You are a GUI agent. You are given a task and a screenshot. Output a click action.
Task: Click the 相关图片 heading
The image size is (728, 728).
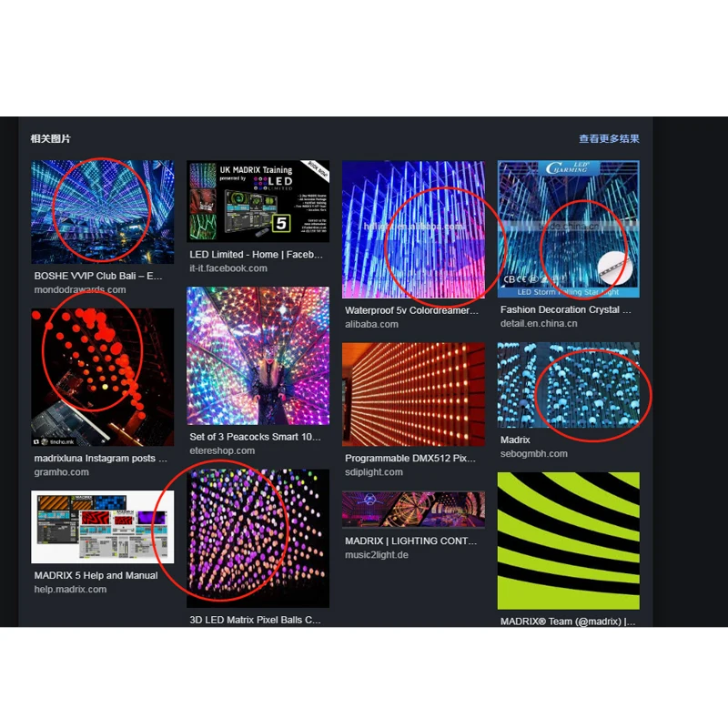tap(50, 139)
